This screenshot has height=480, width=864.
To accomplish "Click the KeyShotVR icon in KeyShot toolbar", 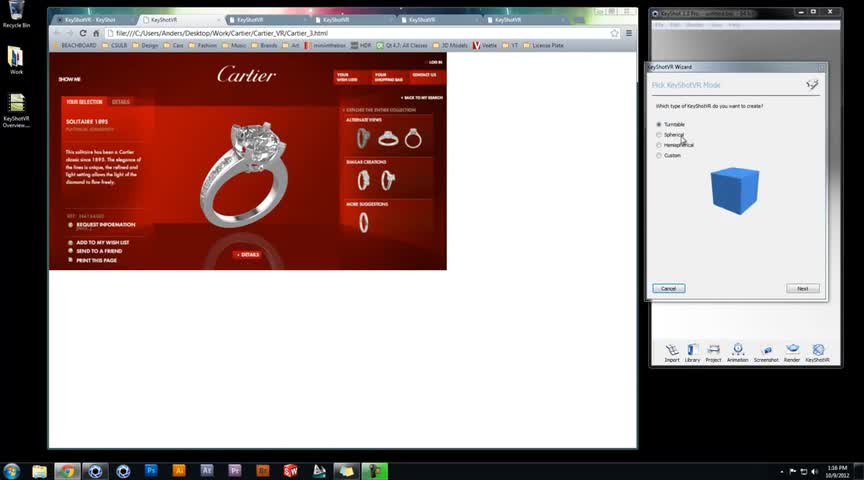I will [818, 353].
